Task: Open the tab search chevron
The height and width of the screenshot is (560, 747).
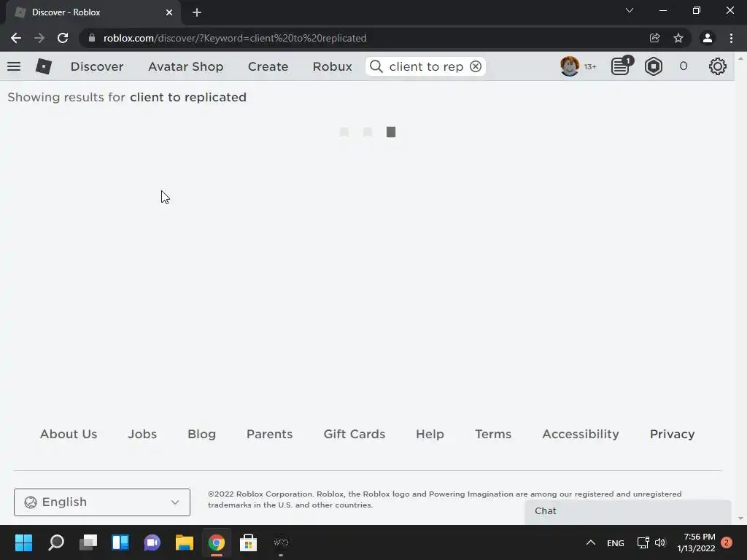Action: pos(630,10)
